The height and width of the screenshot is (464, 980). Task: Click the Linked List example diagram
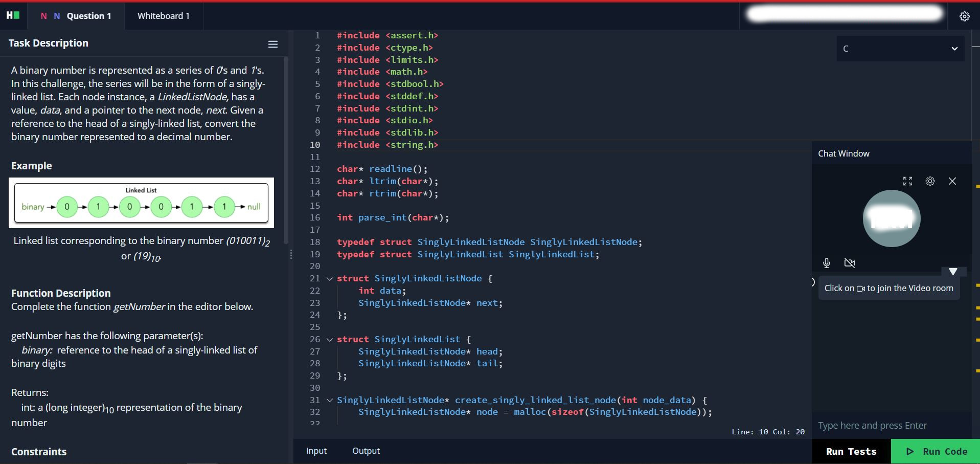click(x=141, y=203)
